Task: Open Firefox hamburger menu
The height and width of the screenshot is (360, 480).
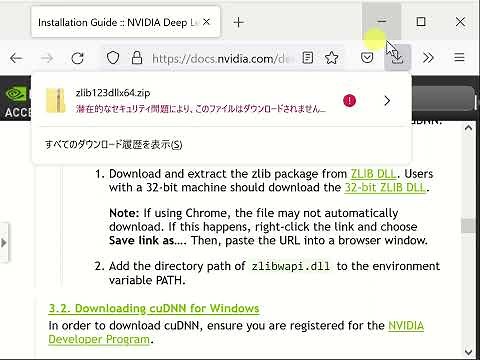Action: pos(459,58)
